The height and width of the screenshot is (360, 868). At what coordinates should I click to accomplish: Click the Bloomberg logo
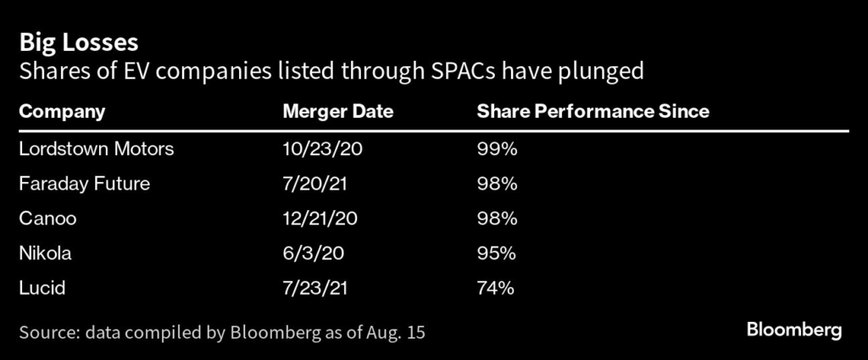pos(794,330)
